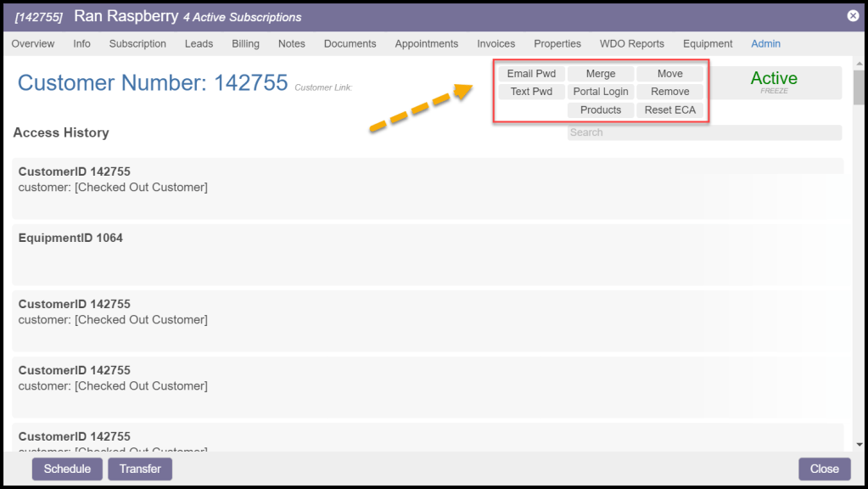Click the Products button
Image resolution: width=868 pixels, height=489 pixels.
point(601,110)
